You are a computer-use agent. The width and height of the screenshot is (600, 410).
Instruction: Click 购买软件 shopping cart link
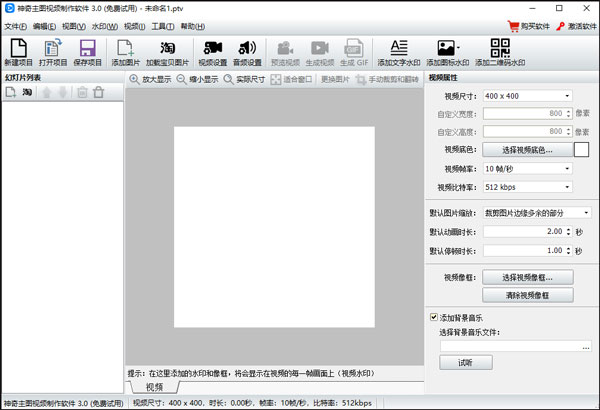[529, 26]
